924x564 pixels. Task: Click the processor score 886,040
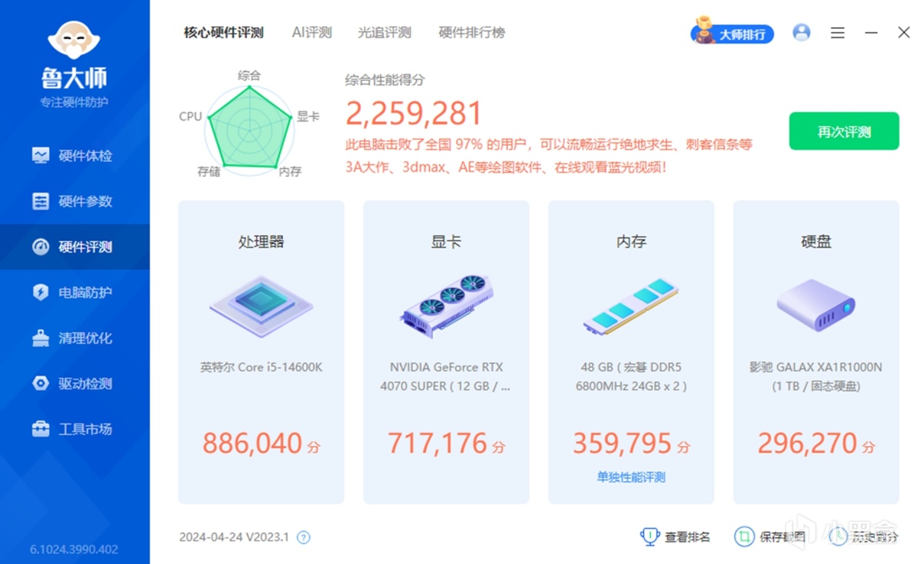coord(252,443)
